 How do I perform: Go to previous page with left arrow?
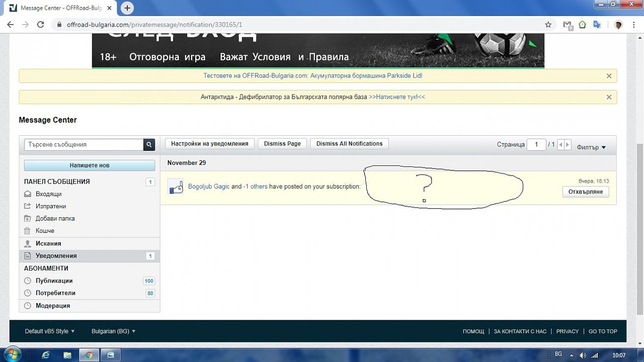tap(561, 144)
